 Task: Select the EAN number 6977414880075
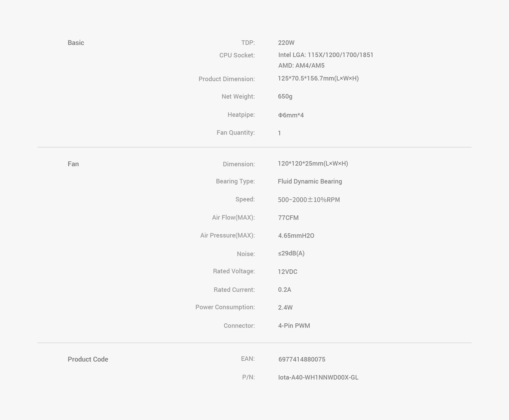pyautogui.click(x=302, y=359)
